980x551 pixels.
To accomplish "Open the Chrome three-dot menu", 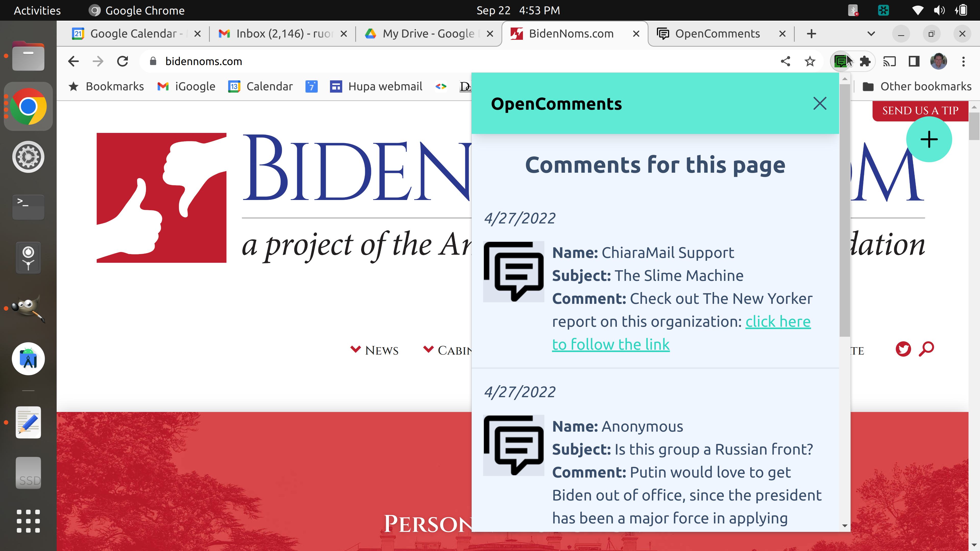I will tap(963, 61).
